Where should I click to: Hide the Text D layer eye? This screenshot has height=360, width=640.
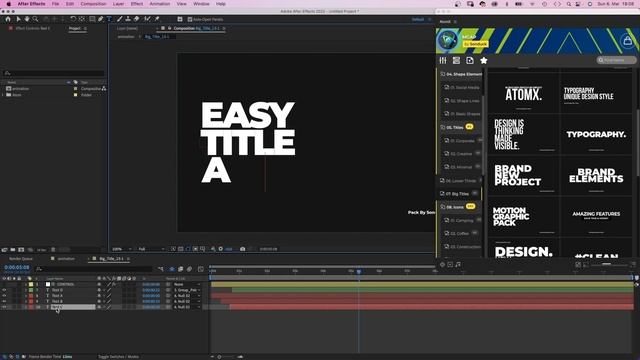click(x=4, y=290)
